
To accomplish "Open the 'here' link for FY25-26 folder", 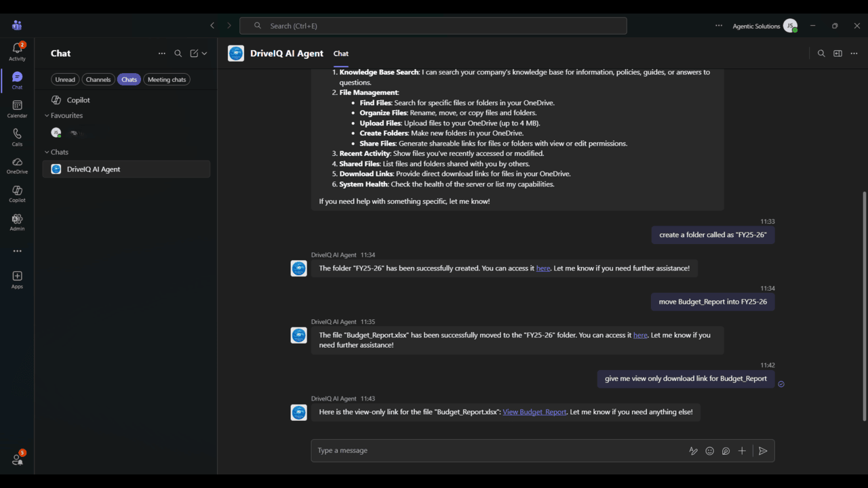I will [543, 268].
